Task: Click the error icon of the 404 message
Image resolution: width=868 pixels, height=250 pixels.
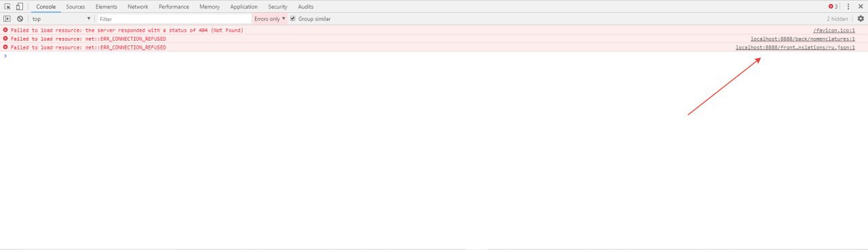Action: pyautogui.click(x=5, y=30)
